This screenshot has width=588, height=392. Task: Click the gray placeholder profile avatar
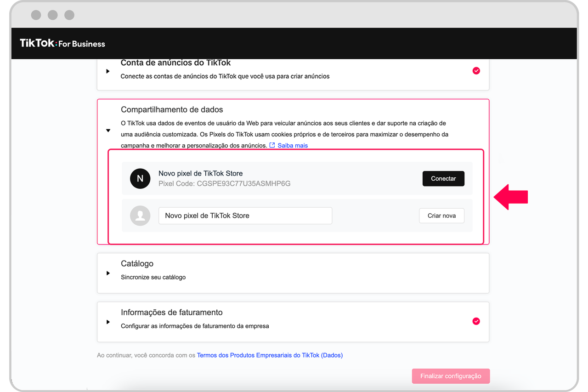click(x=140, y=216)
